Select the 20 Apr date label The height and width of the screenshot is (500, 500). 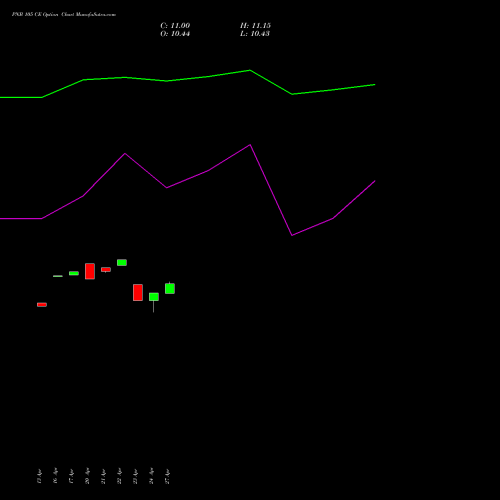[x=87, y=475]
